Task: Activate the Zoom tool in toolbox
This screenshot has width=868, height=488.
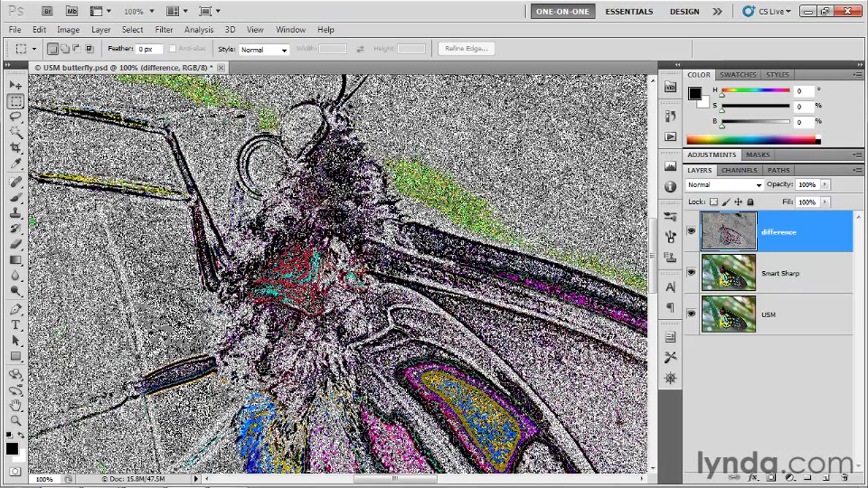Action: [x=16, y=420]
